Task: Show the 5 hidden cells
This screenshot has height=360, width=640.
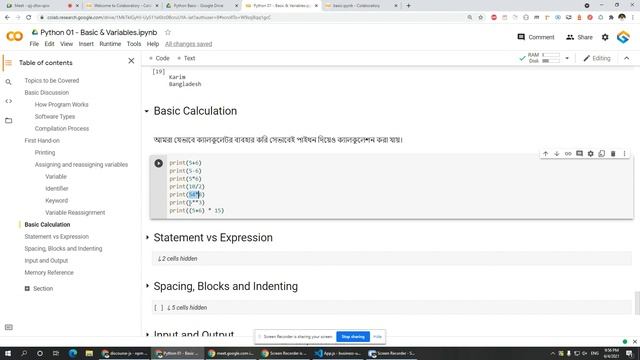Action: click(x=187, y=308)
